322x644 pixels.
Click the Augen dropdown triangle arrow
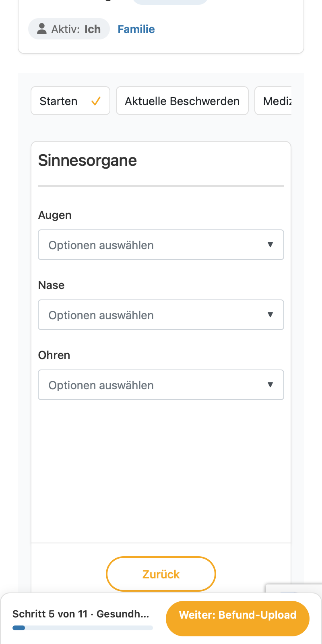tap(270, 245)
